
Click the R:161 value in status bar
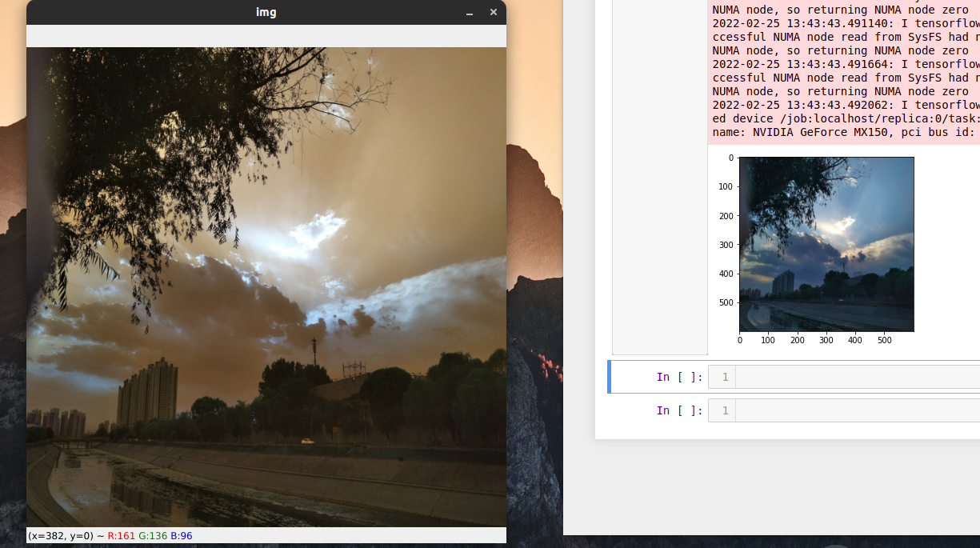122,535
